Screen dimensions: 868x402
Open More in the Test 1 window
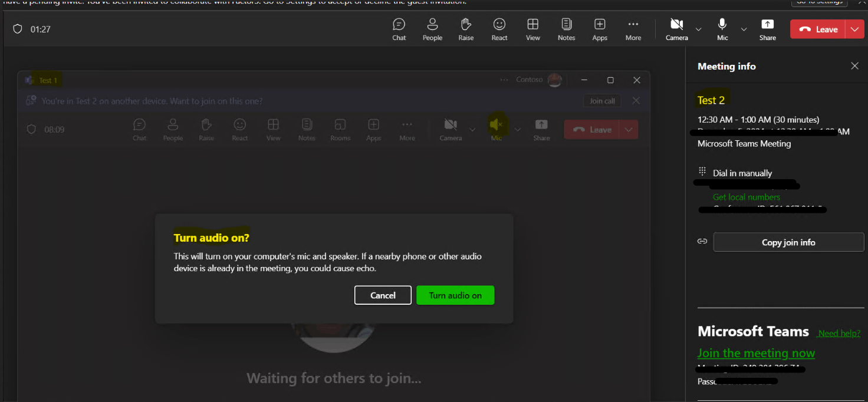(x=407, y=130)
